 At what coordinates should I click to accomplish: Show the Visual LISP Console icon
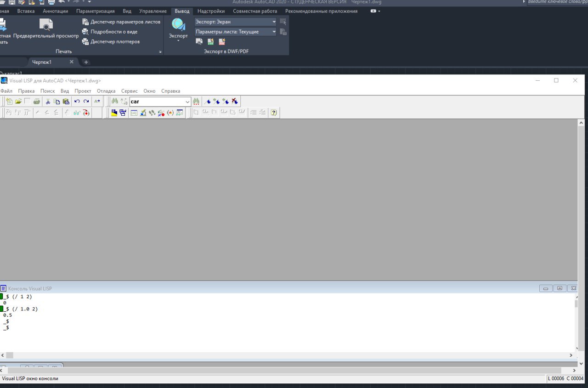(x=134, y=112)
